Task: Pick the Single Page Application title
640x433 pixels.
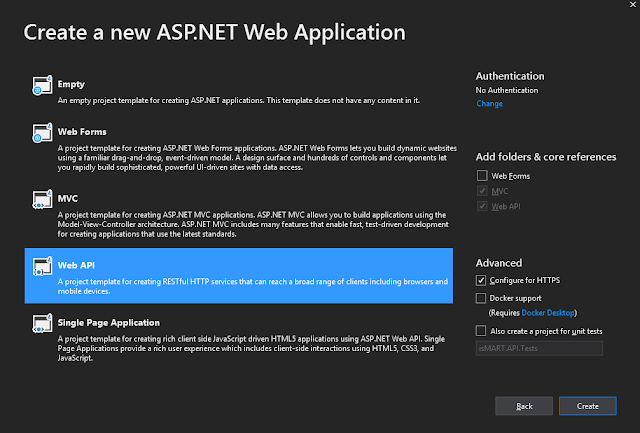Action: click(109, 323)
